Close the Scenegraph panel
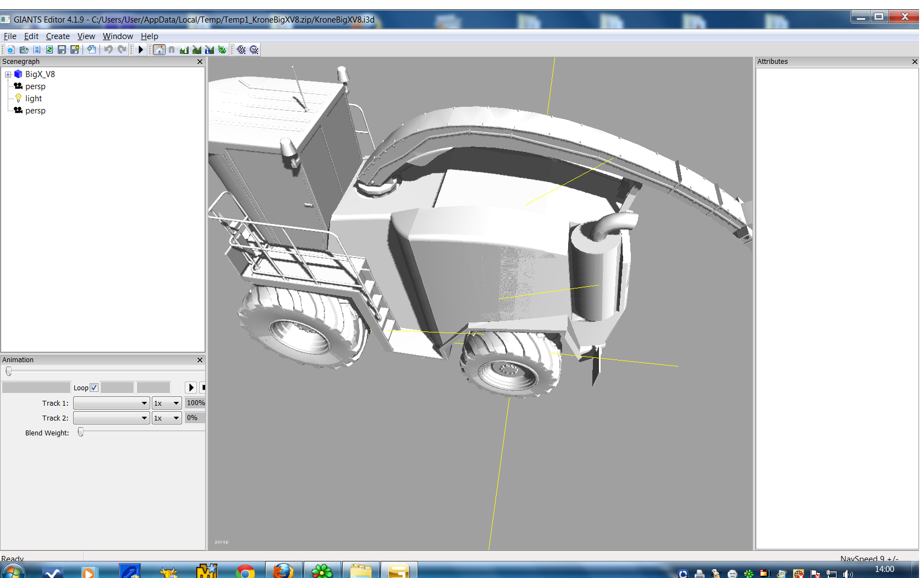This screenshot has height=578, width=924. pyautogui.click(x=200, y=62)
